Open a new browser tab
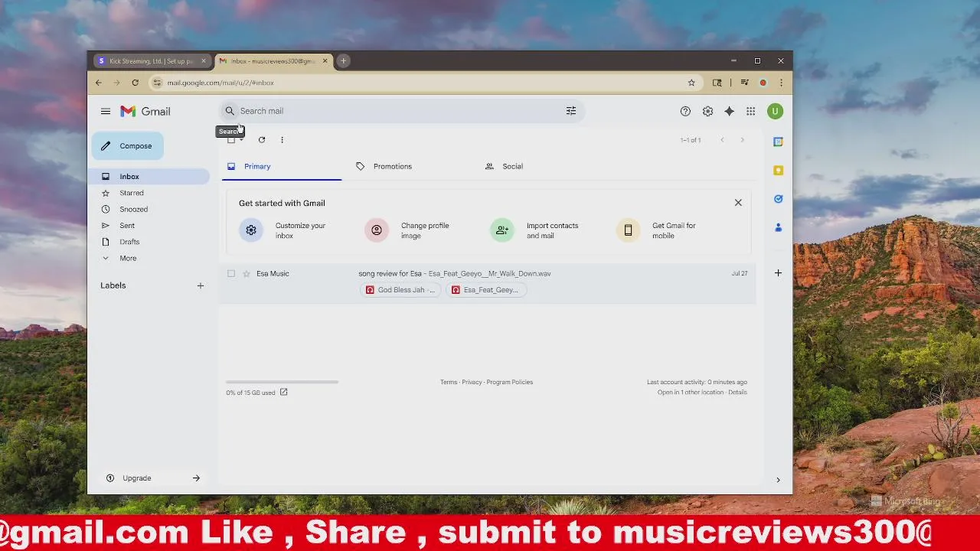 click(x=344, y=61)
